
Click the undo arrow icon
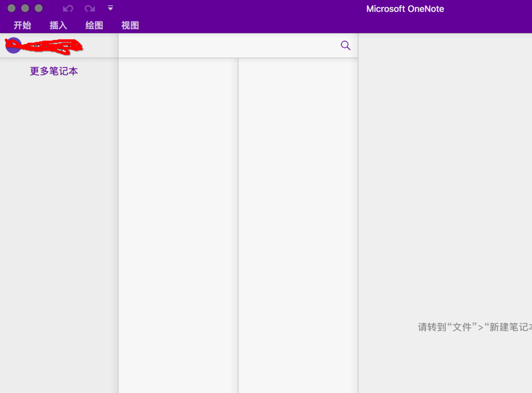pos(68,9)
